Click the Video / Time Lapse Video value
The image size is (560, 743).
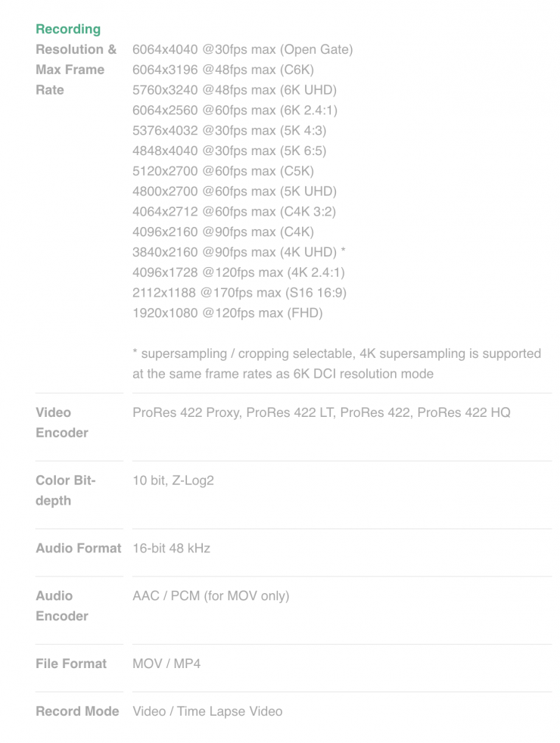coord(207,711)
